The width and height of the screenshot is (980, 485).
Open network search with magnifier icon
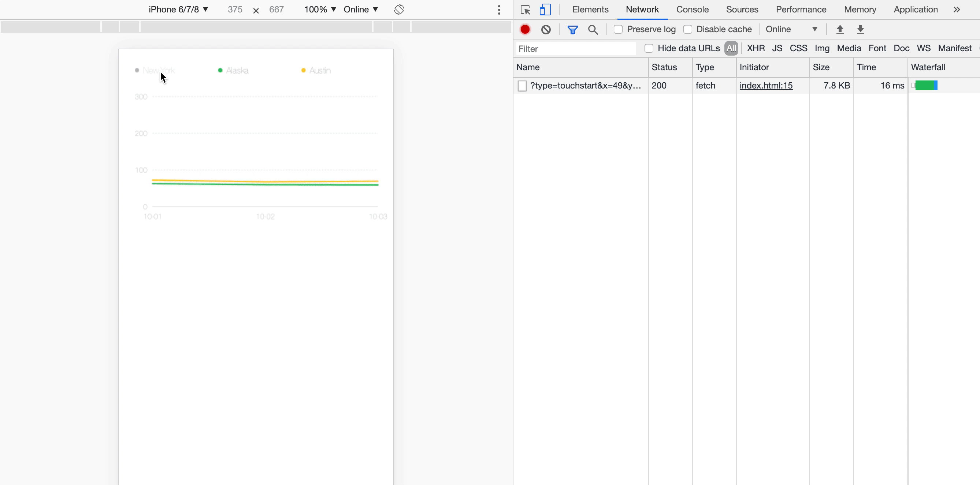(x=593, y=29)
